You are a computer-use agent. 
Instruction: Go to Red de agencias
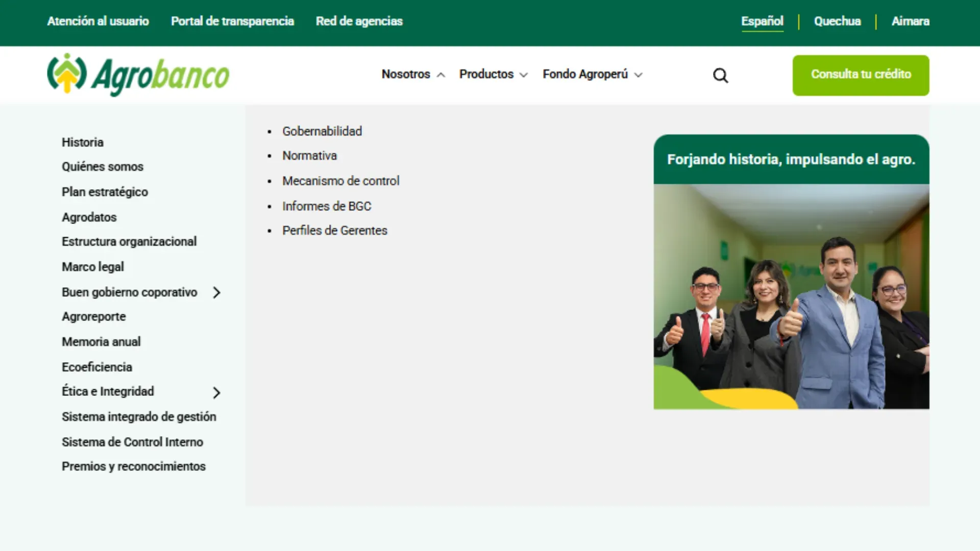(359, 21)
